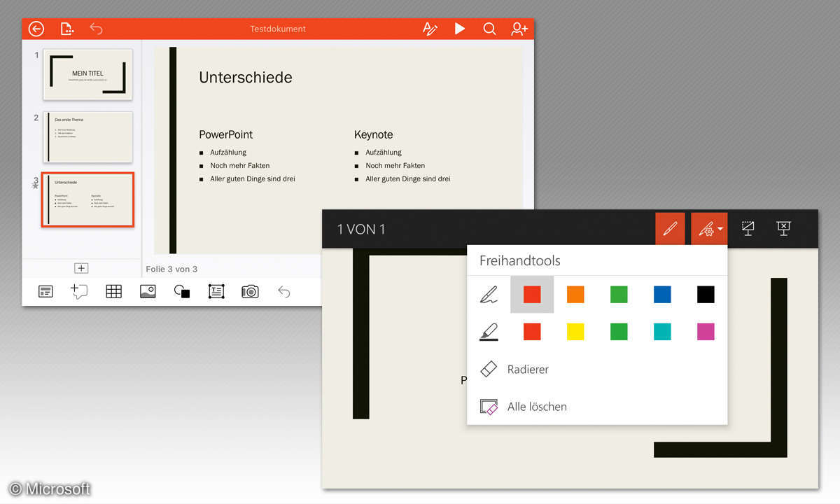Viewport: 840px width, 504px height.
Task: Select slide 2 thumbnail "Das erste Thema"
Action: pos(87,137)
